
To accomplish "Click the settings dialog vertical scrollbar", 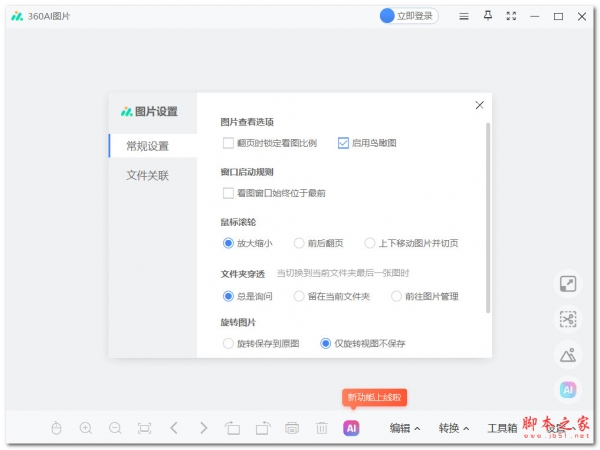I will [x=488, y=218].
